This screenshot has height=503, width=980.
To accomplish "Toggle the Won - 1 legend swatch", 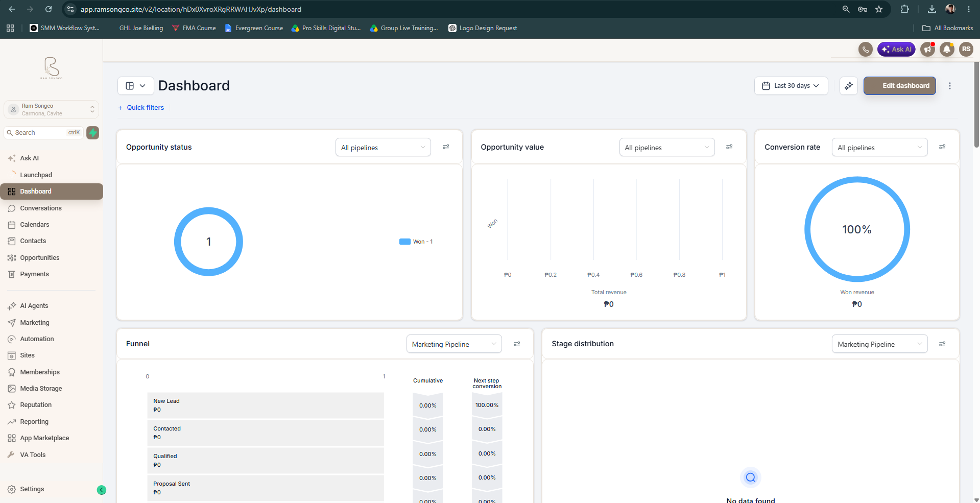I will 405,242.
